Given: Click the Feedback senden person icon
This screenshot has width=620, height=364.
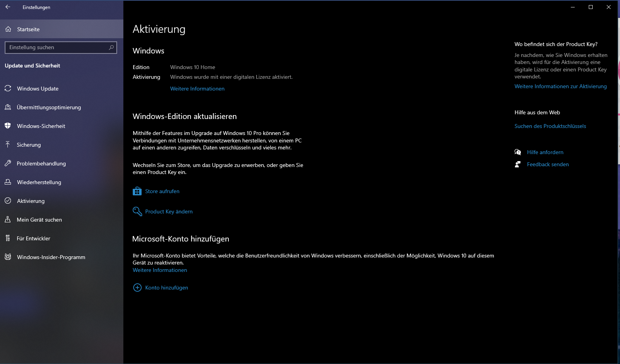Looking at the screenshot, I should 518,164.
